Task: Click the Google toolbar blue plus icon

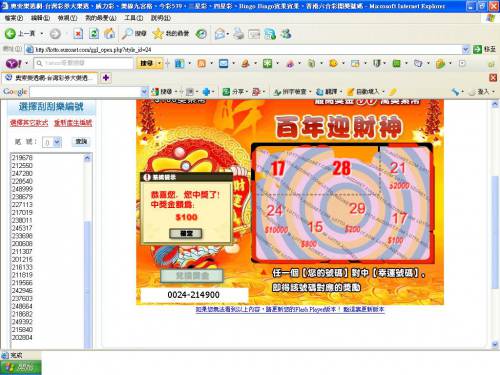Action: click(207, 92)
